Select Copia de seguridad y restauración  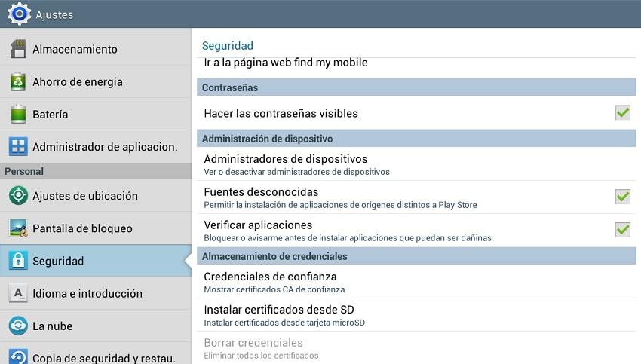tap(103, 358)
